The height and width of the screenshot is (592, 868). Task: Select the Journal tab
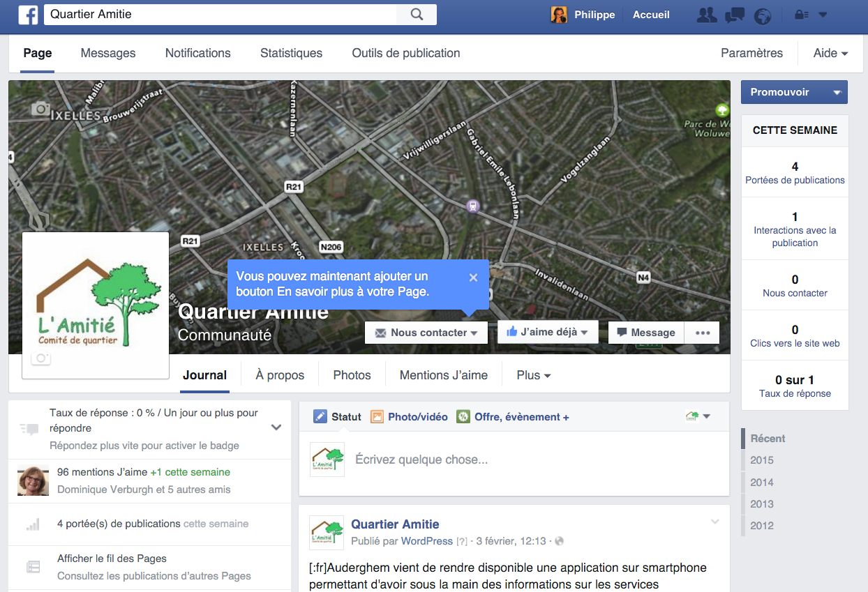[x=205, y=375]
